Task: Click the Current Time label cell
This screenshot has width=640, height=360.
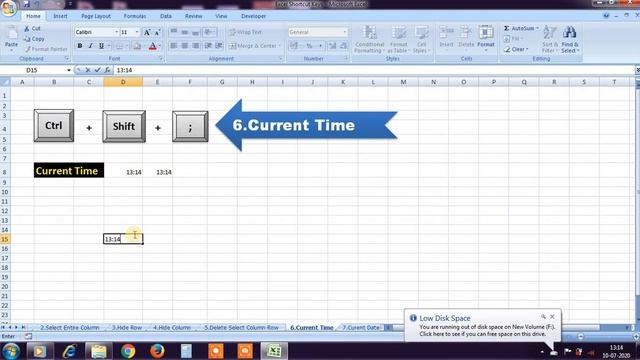Action: (x=69, y=170)
